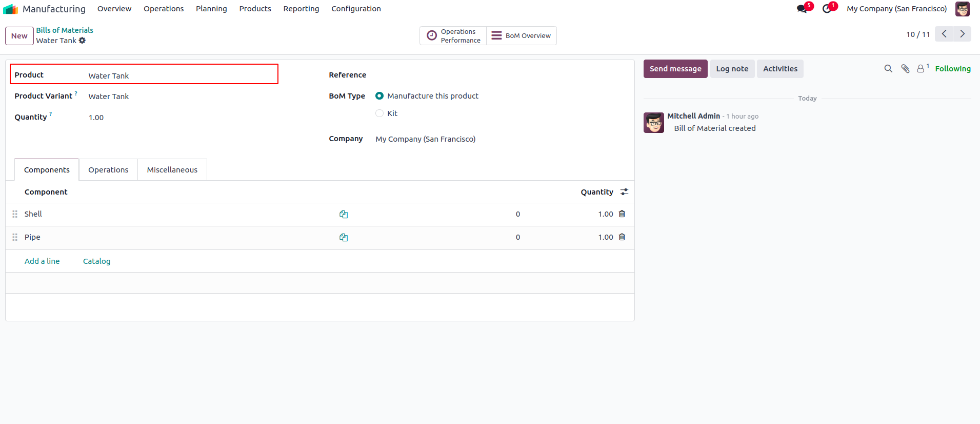This screenshot has height=424, width=980.
Task: Open the Product field dropdown
Action: pyautogui.click(x=182, y=76)
